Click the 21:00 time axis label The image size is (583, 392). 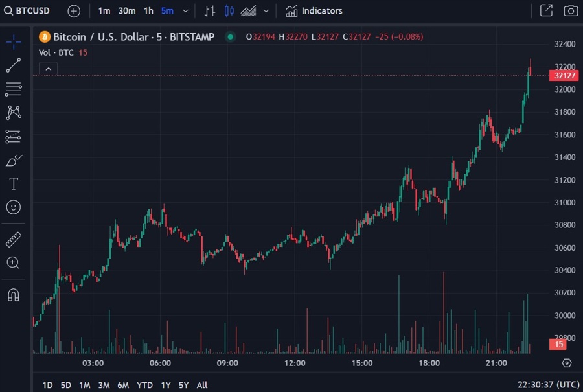[x=496, y=363]
